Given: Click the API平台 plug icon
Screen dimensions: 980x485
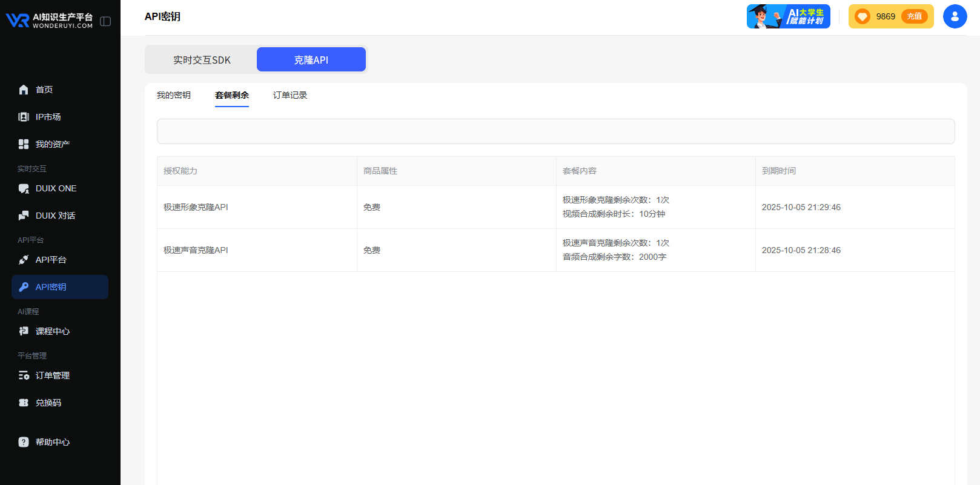Looking at the screenshot, I should coord(24,260).
